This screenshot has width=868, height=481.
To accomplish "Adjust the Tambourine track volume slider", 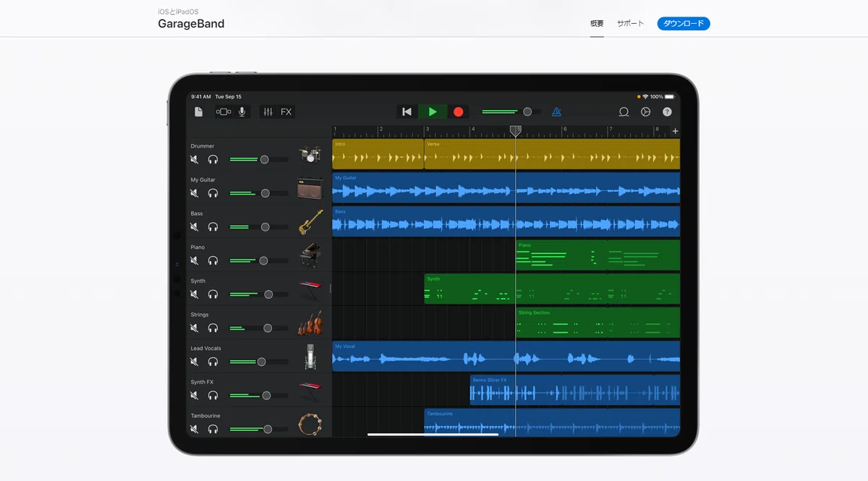I will click(x=258, y=429).
